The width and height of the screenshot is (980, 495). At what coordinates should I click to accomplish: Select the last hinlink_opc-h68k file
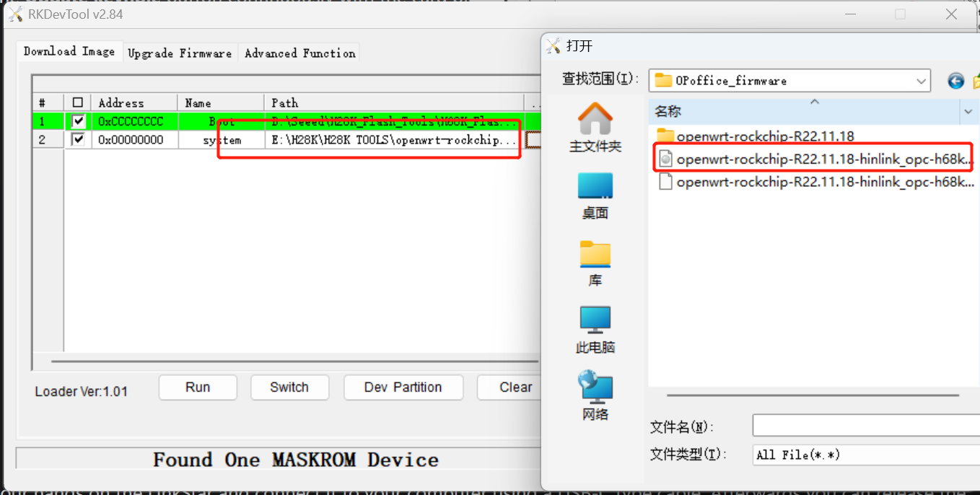pyautogui.click(x=815, y=182)
